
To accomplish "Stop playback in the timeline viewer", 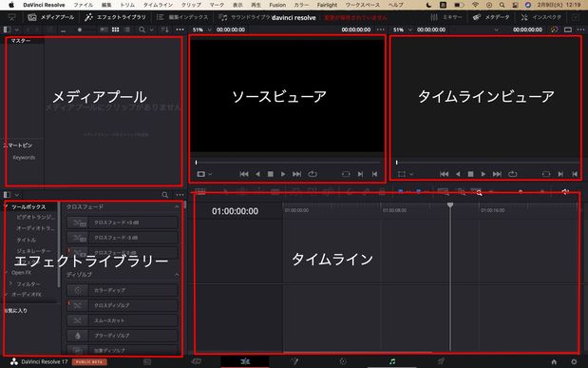I will click(470, 174).
